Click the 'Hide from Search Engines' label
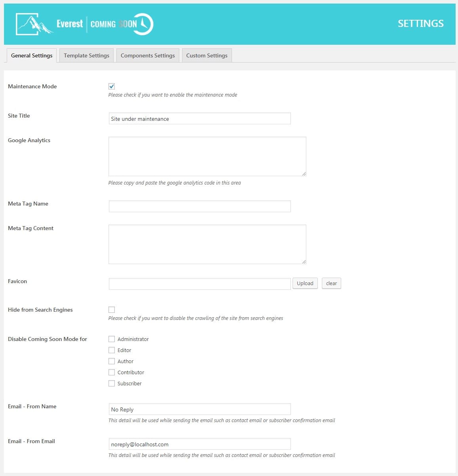Image resolution: width=458 pixels, height=476 pixels. point(40,310)
